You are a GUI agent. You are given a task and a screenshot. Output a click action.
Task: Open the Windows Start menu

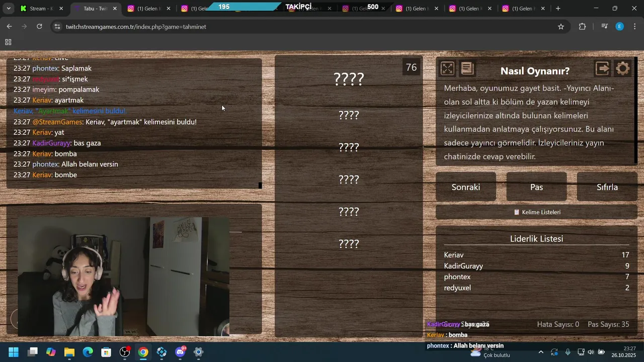[x=14, y=352]
